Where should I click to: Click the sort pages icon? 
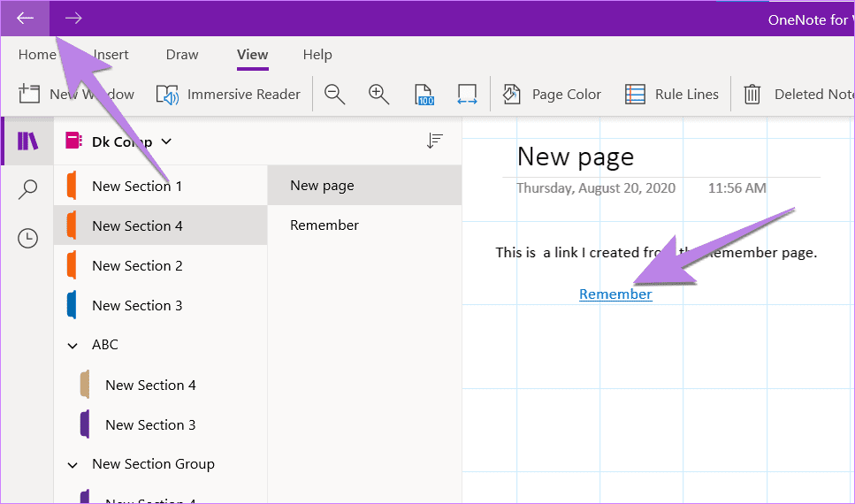(435, 141)
